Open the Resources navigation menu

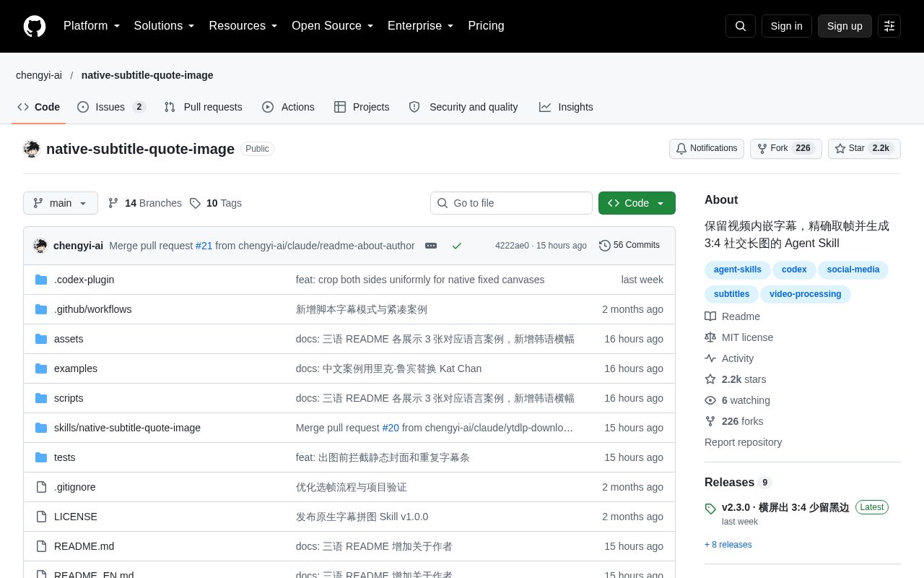pyautogui.click(x=243, y=26)
